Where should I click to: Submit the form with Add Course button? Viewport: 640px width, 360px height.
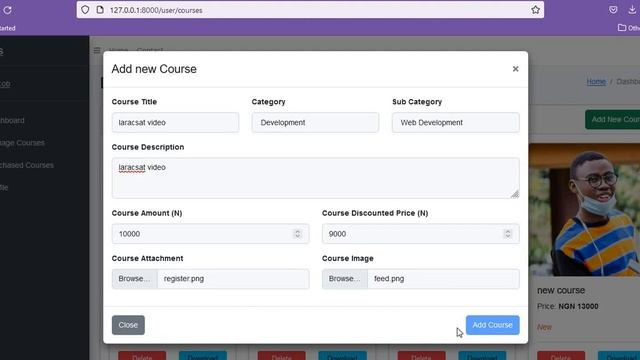click(493, 325)
